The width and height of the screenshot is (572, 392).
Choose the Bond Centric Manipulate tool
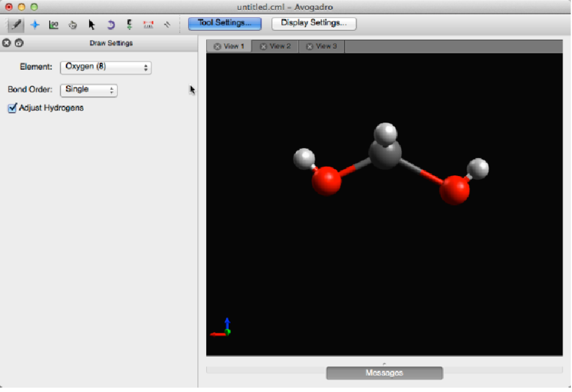(x=53, y=25)
